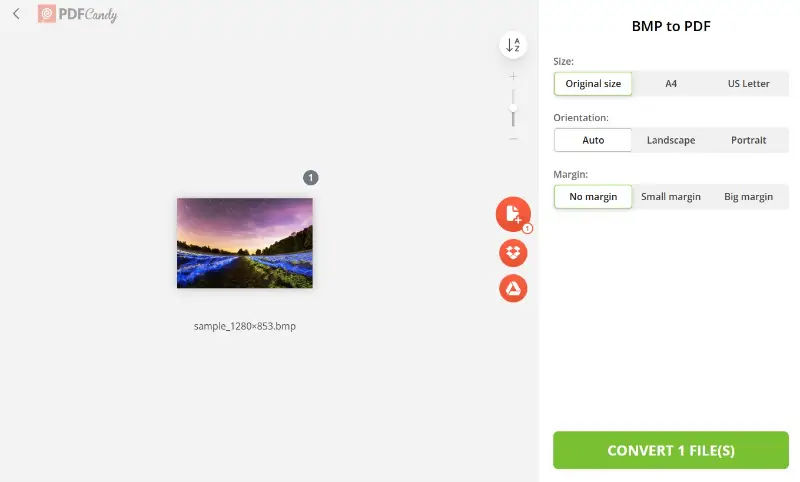This screenshot has width=800, height=482.
Task: Select the sample_1280×853.bmp image thumbnail
Action: (245, 243)
